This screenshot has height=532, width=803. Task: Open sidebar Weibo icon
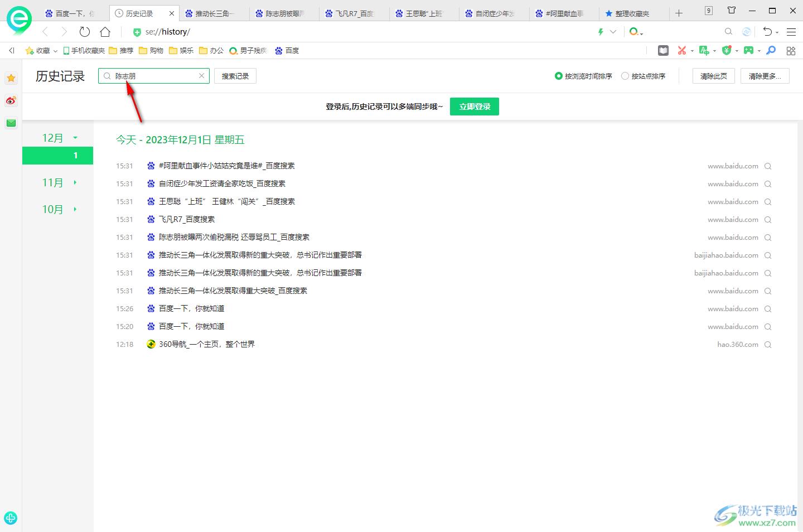tap(11, 101)
